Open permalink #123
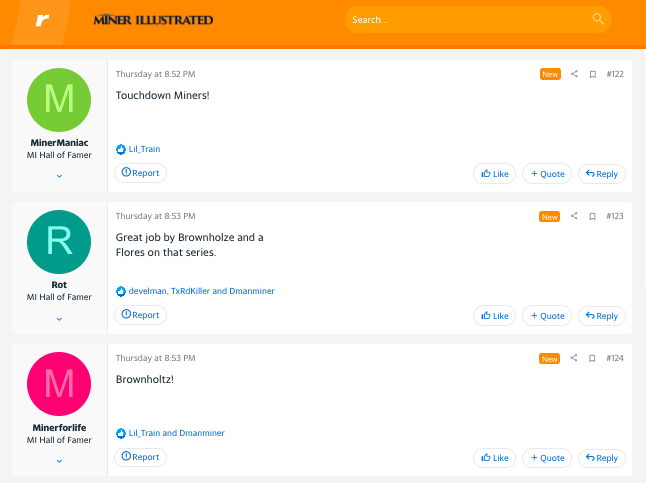The height and width of the screenshot is (483, 646). click(x=615, y=216)
